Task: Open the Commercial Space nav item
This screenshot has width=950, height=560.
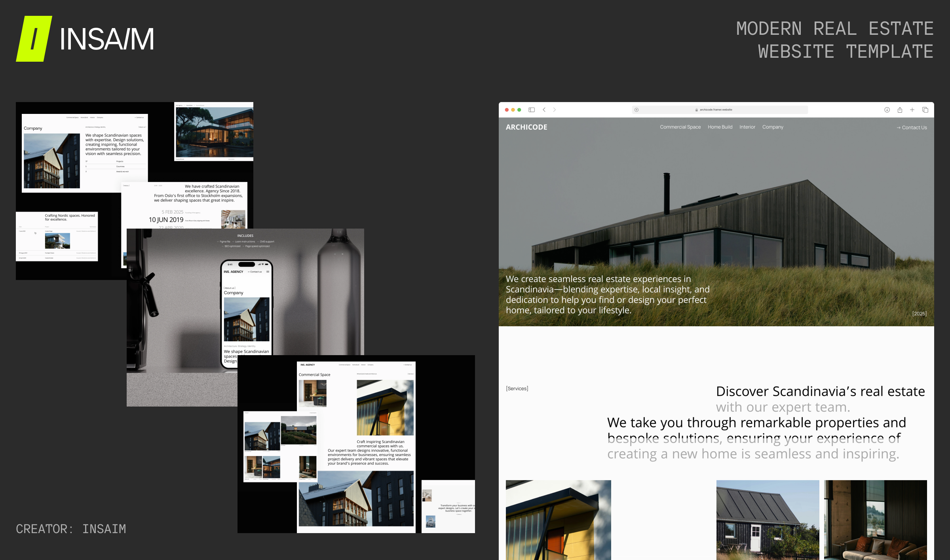Action: click(680, 127)
